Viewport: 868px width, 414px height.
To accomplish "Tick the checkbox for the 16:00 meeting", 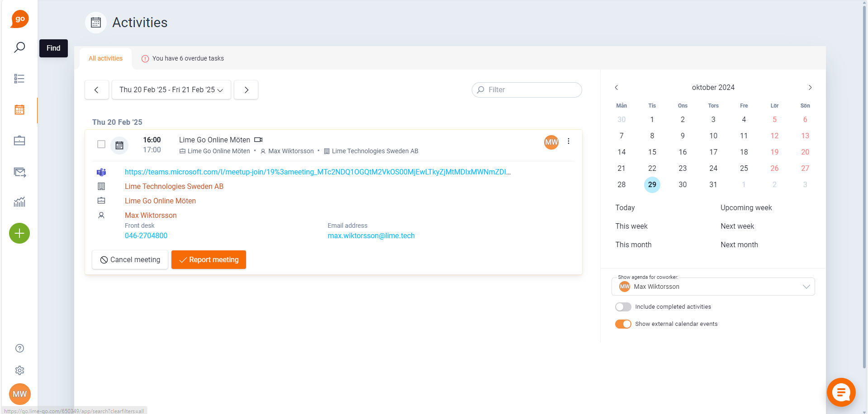I will coord(101,144).
